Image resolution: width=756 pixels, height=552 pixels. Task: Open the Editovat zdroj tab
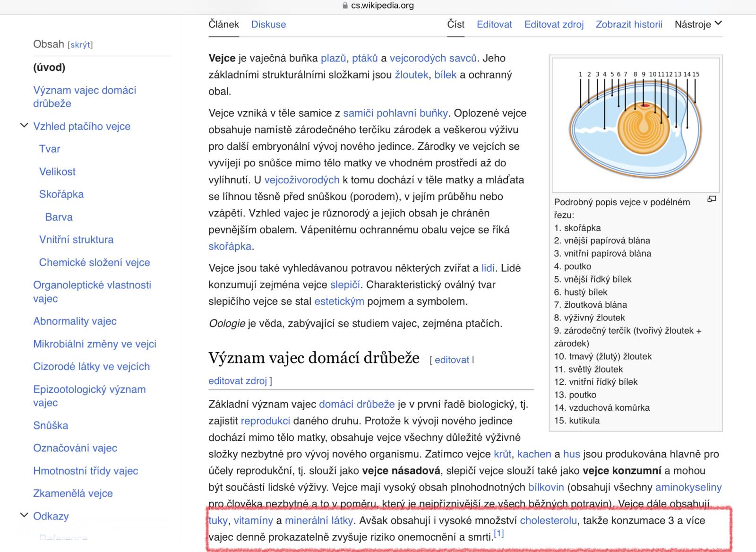pos(554,24)
